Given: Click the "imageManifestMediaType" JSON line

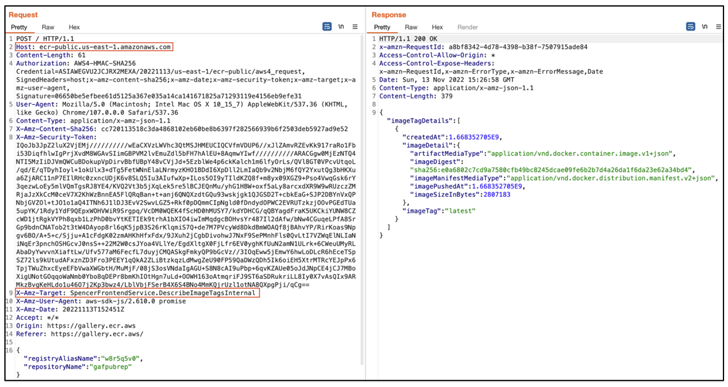Looking at the screenshot, I should click(x=564, y=178).
